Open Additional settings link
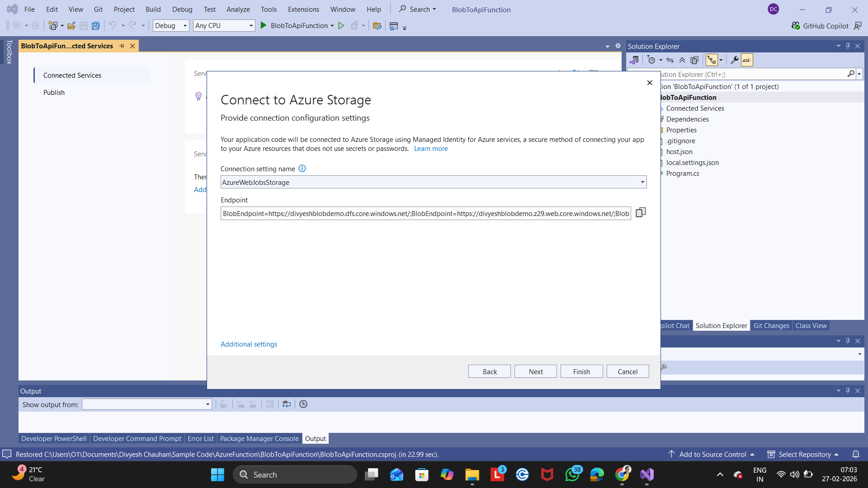Screen dimensions: 868x488 click(249, 344)
